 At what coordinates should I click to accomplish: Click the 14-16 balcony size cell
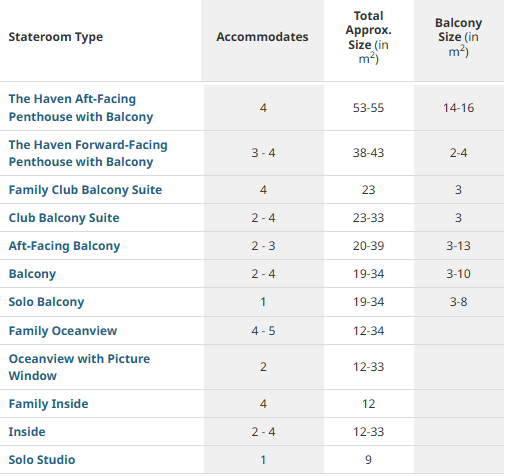click(x=459, y=108)
